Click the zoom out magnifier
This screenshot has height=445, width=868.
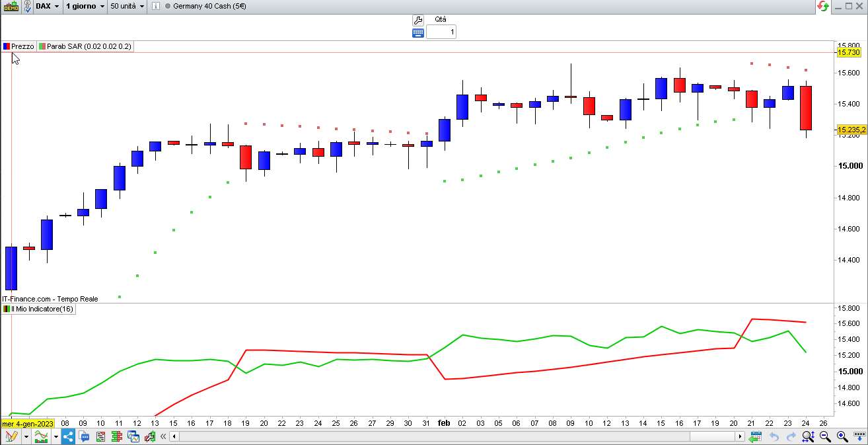[825, 436]
